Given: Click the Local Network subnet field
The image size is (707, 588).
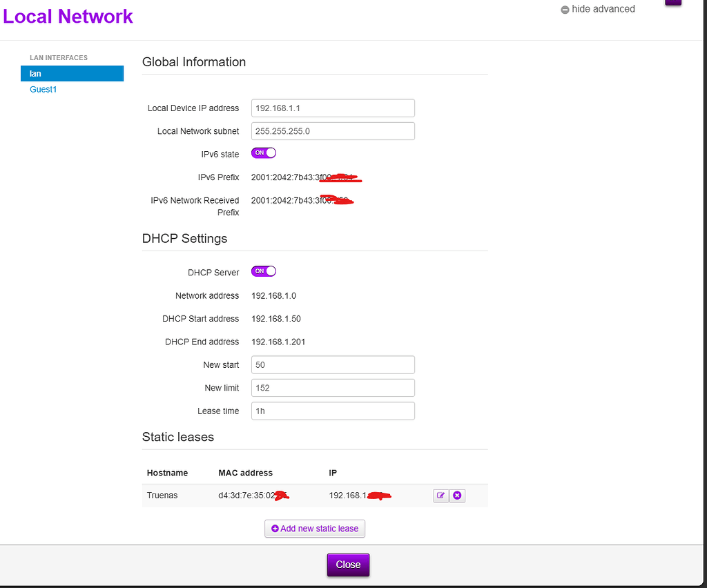Looking at the screenshot, I should click(333, 130).
